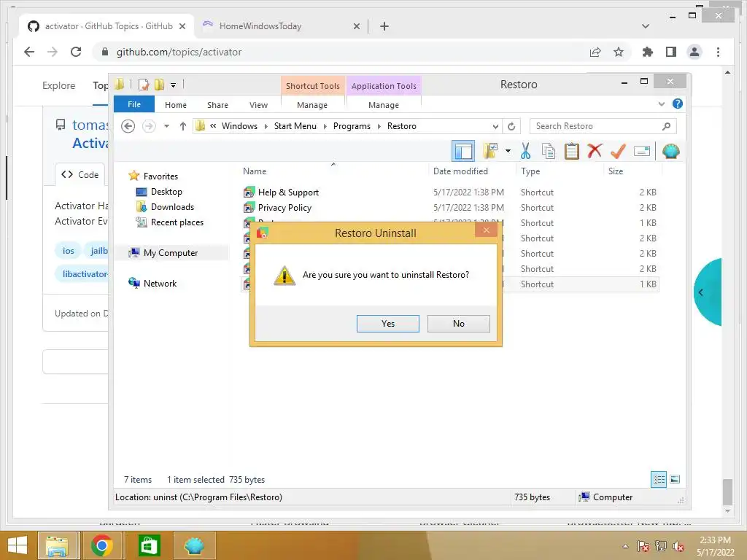Expand the breadcrumb arrow after Programs
Viewport: 747px width, 560px height.
(379, 127)
